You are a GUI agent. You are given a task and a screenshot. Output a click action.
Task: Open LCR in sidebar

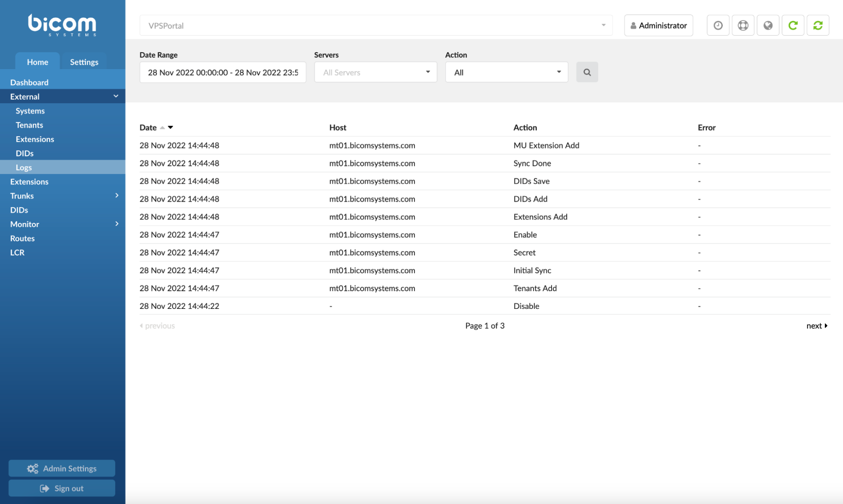[x=62, y=252]
